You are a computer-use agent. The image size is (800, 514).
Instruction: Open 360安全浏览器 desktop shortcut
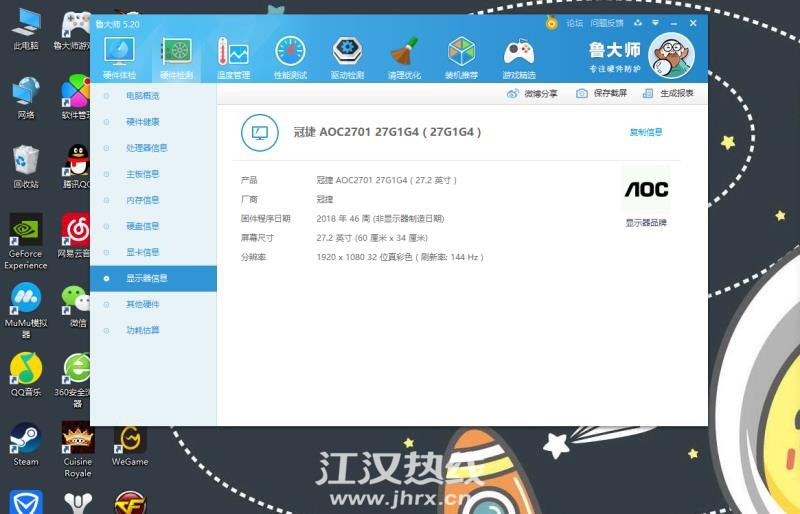pyautogui.click(x=74, y=381)
